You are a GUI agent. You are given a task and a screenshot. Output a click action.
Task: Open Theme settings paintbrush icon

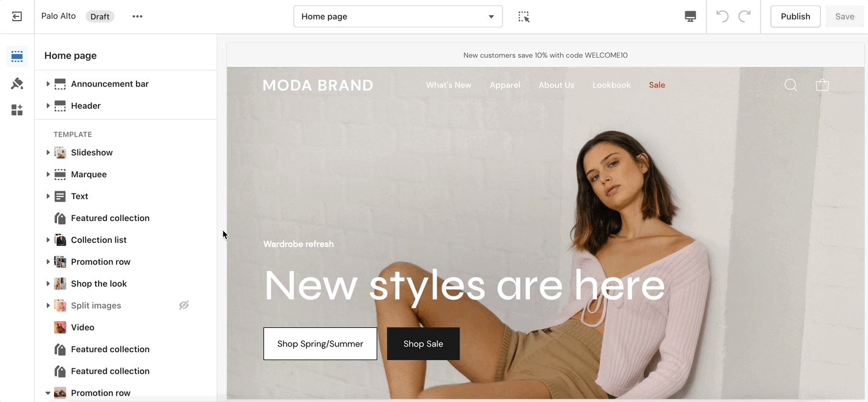[17, 83]
